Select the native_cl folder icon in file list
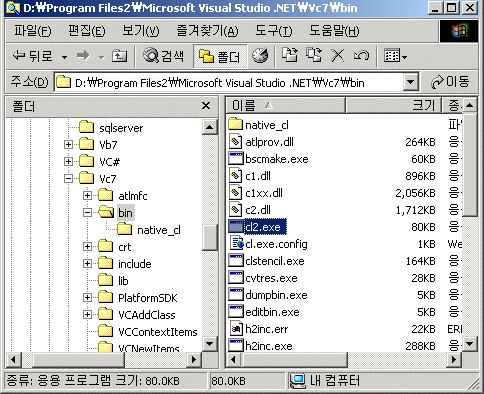This screenshot has width=484, height=394. click(x=236, y=124)
